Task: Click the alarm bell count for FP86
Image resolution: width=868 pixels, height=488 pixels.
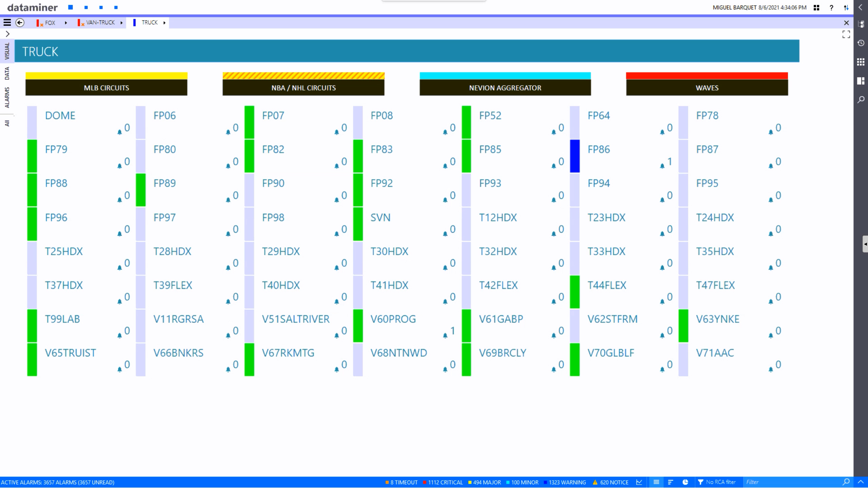Action: pyautogui.click(x=666, y=162)
